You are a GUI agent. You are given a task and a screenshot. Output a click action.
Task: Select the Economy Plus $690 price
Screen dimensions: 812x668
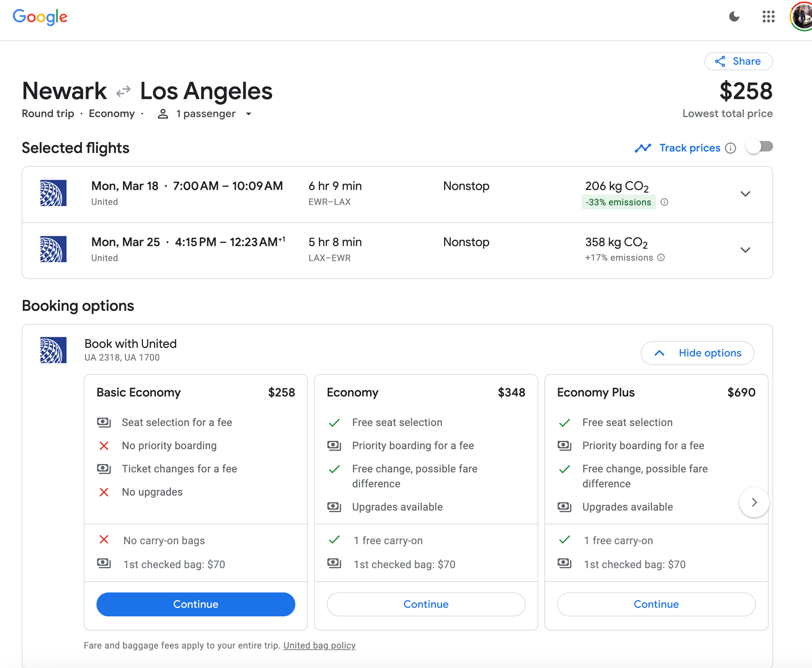[741, 392]
